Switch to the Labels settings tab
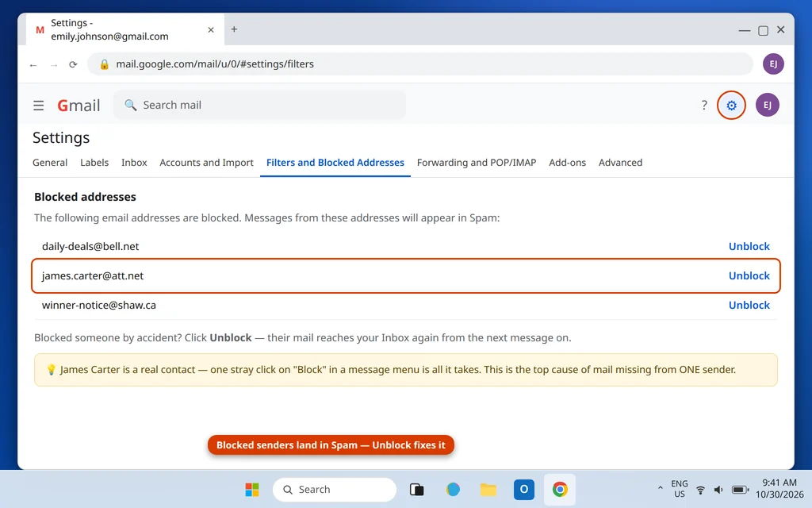The width and height of the screenshot is (812, 508). click(x=94, y=163)
